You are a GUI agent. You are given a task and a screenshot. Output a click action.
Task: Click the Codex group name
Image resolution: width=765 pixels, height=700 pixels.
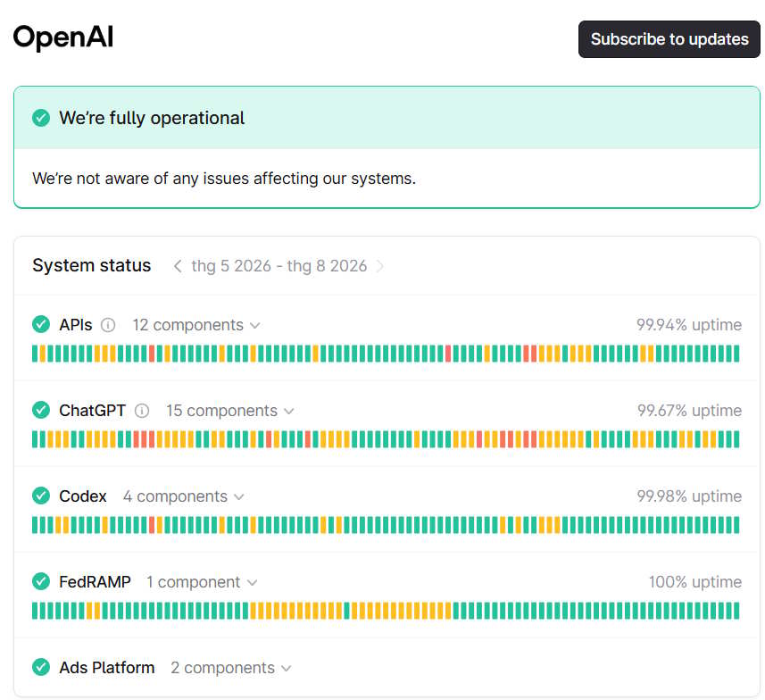tap(83, 496)
